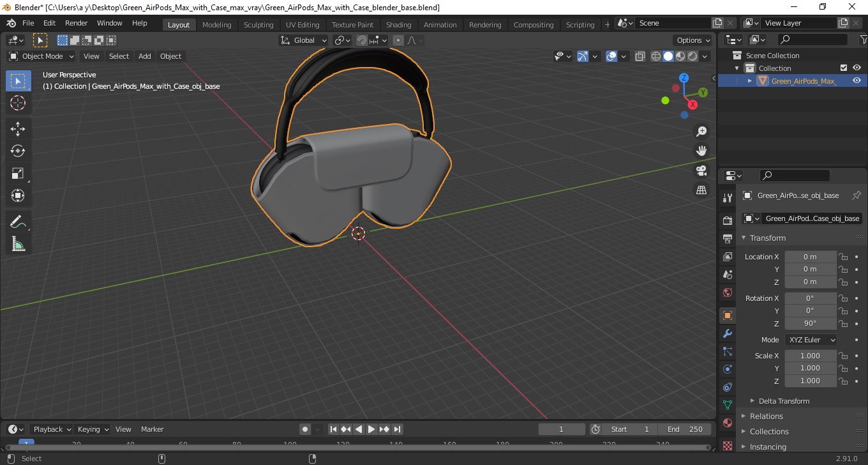Toggle the Location X lock icon
The image size is (868, 465).
point(843,257)
